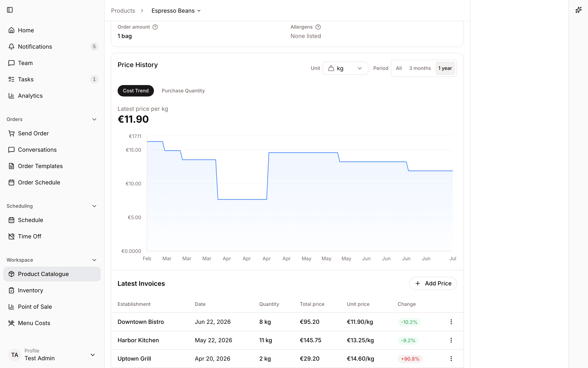Click the +90.8% change badge
The image size is (588, 368).
[410, 359]
